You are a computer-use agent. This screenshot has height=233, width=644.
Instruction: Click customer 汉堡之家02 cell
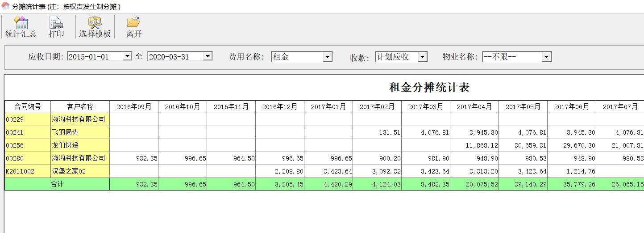pos(80,171)
